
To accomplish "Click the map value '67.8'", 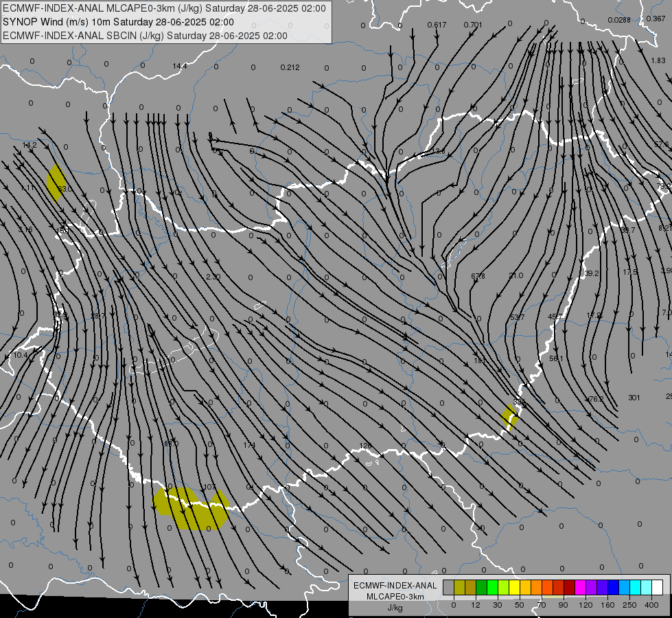I will pos(478,276).
